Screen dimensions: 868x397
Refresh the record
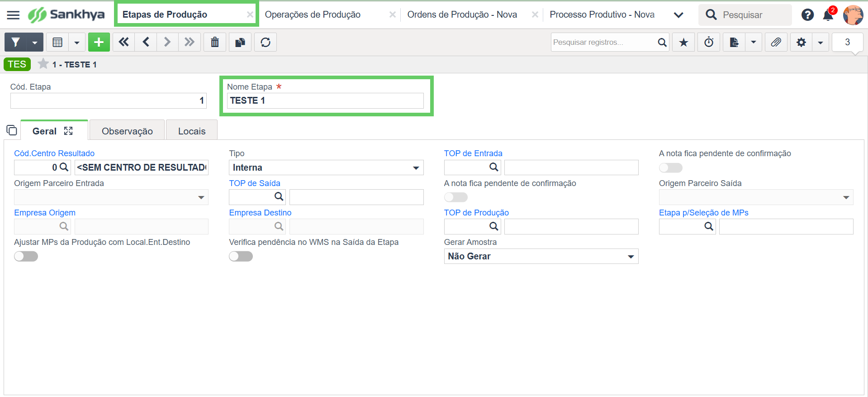click(x=266, y=42)
